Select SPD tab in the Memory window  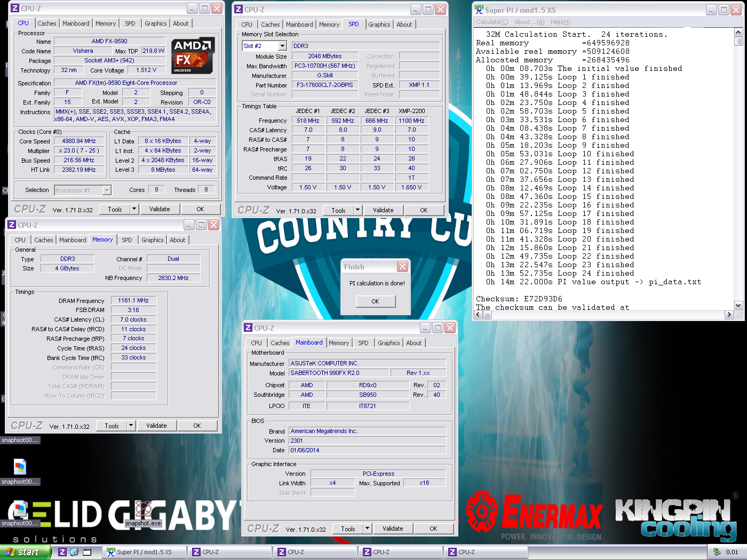127,240
